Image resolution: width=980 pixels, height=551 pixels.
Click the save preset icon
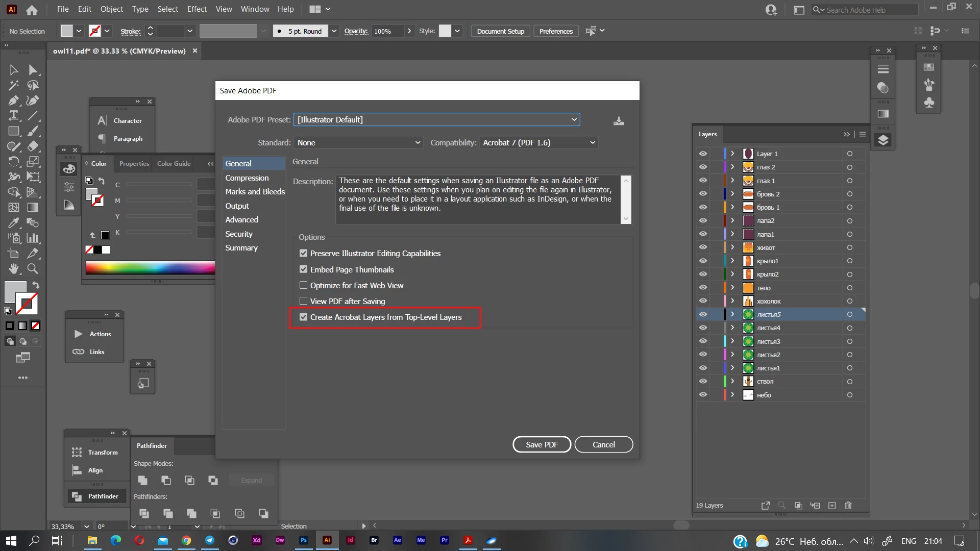619,121
